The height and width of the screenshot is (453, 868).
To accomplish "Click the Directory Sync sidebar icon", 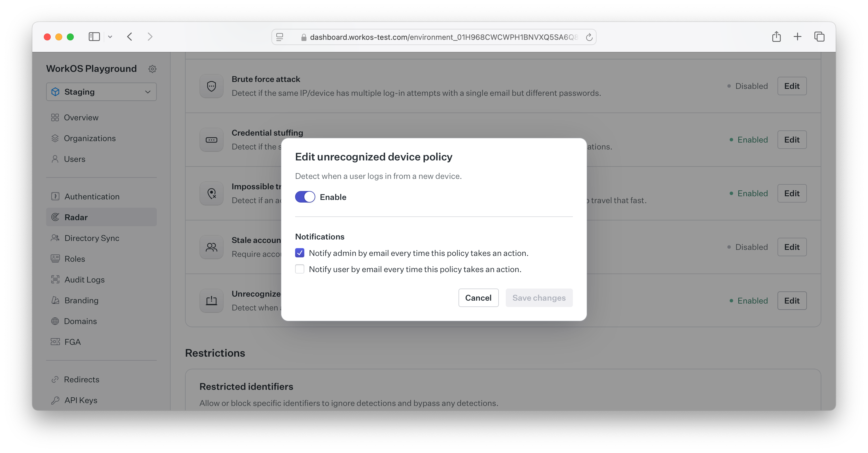I will click(56, 237).
